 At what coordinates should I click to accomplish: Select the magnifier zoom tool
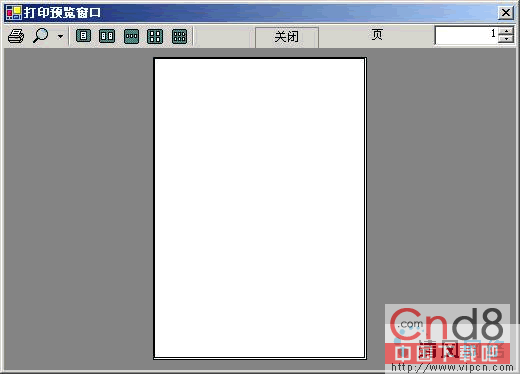(x=41, y=36)
